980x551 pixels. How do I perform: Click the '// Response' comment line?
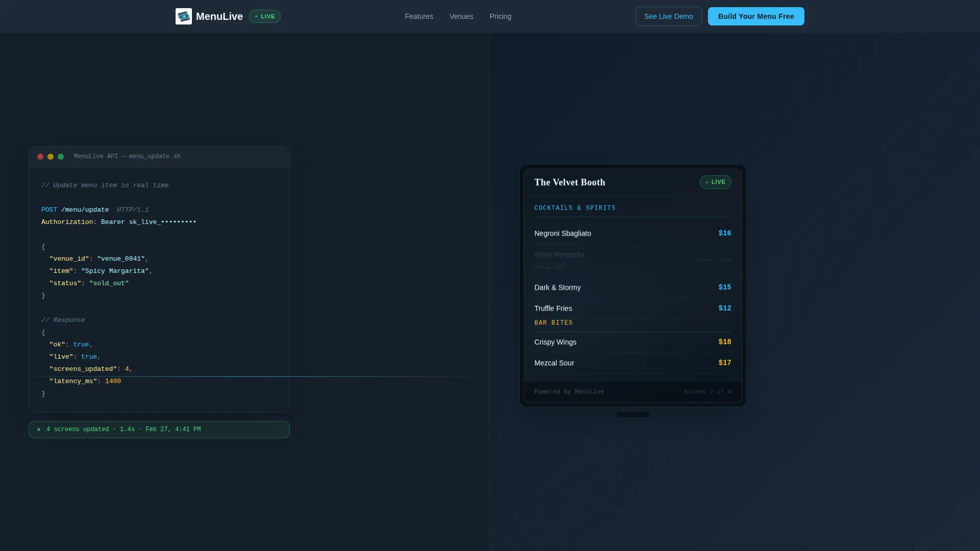click(63, 320)
